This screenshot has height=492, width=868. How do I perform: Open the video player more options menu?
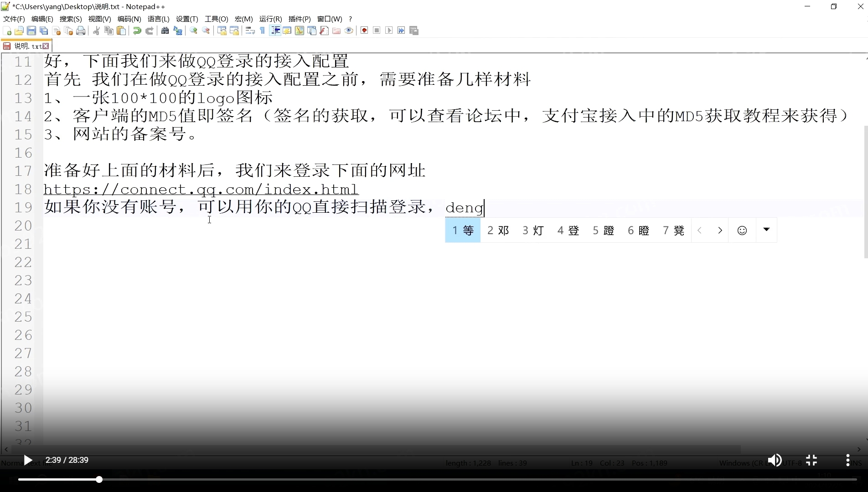(x=848, y=460)
